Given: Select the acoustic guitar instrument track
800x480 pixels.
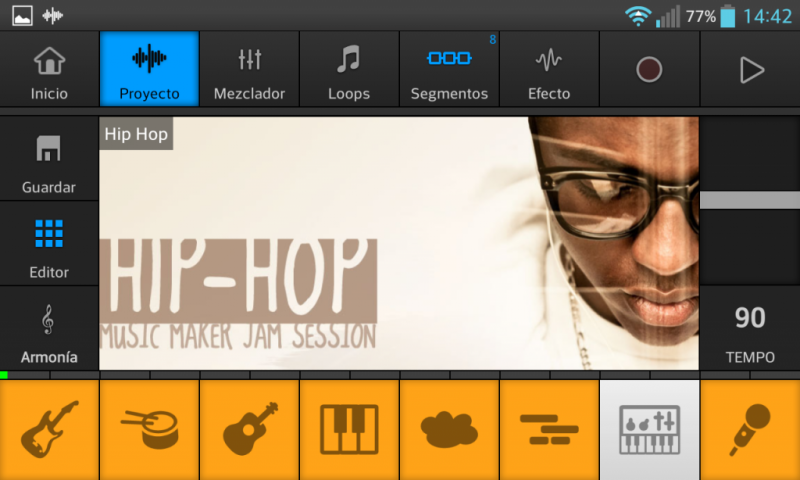Looking at the screenshot, I should pyautogui.click(x=249, y=429).
